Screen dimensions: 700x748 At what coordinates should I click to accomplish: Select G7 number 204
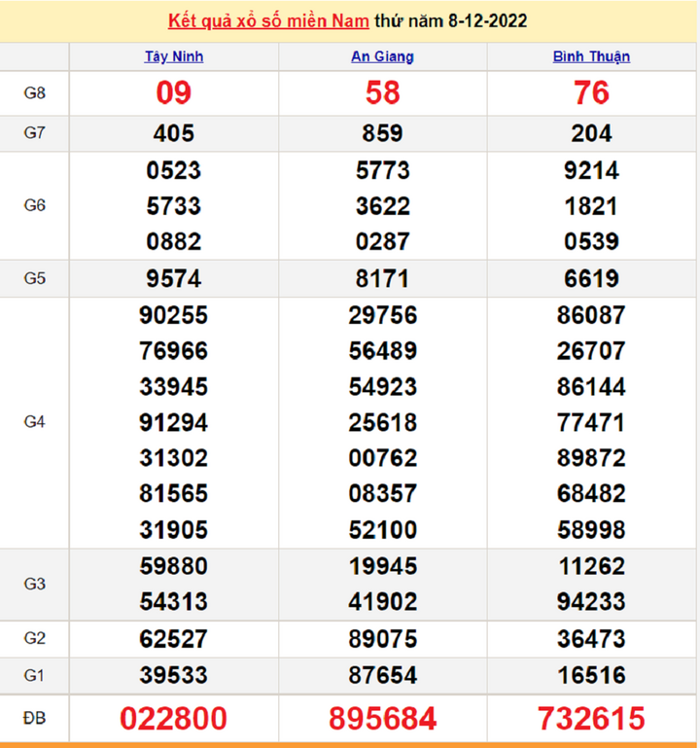pos(591,133)
